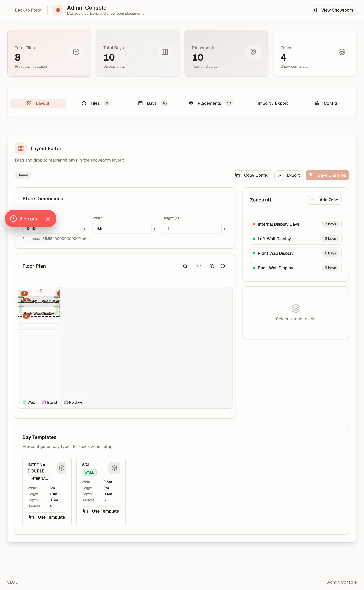Zoom out on the Floor Plan

click(x=185, y=266)
